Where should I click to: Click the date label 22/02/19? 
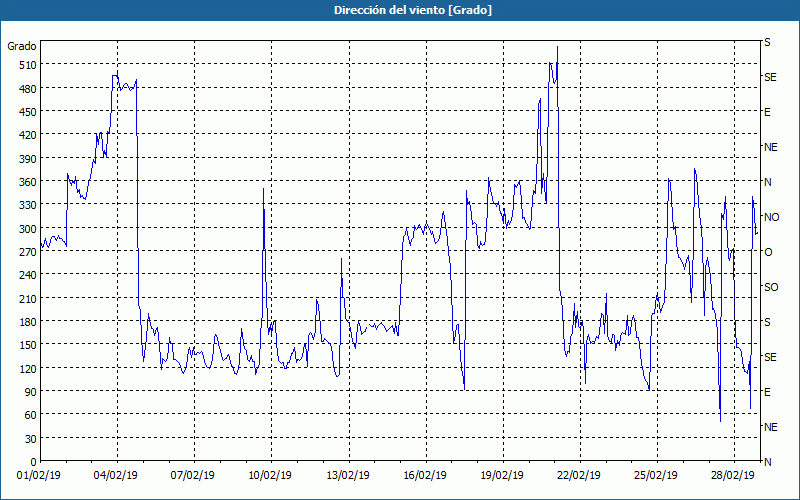click(579, 476)
